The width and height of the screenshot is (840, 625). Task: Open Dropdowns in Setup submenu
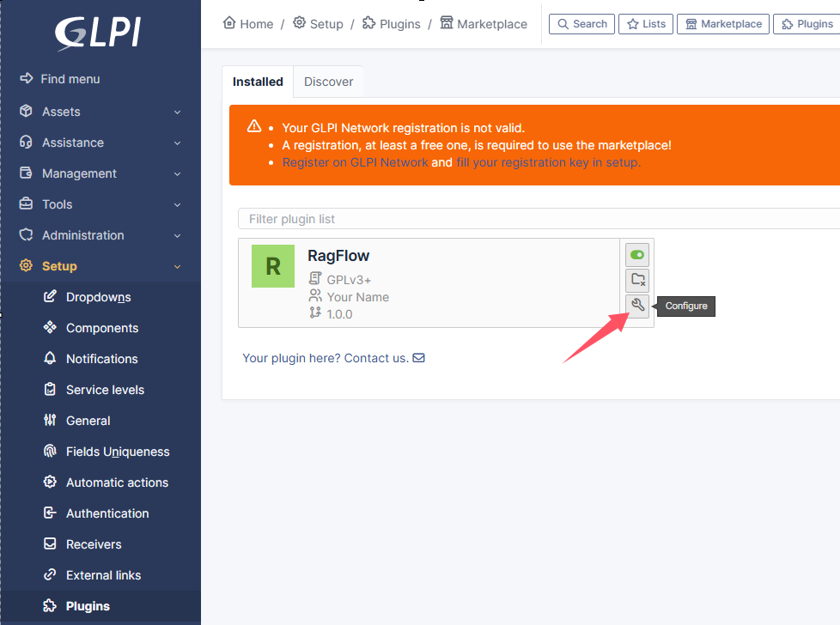(99, 297)
